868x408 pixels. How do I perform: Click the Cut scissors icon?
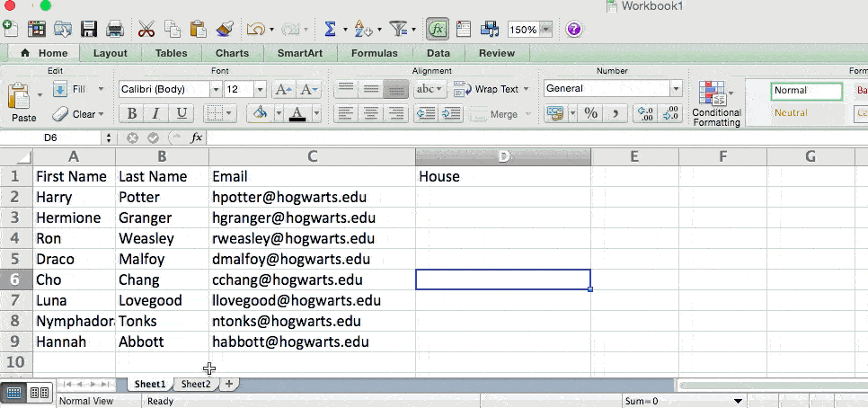pos(146,29)
